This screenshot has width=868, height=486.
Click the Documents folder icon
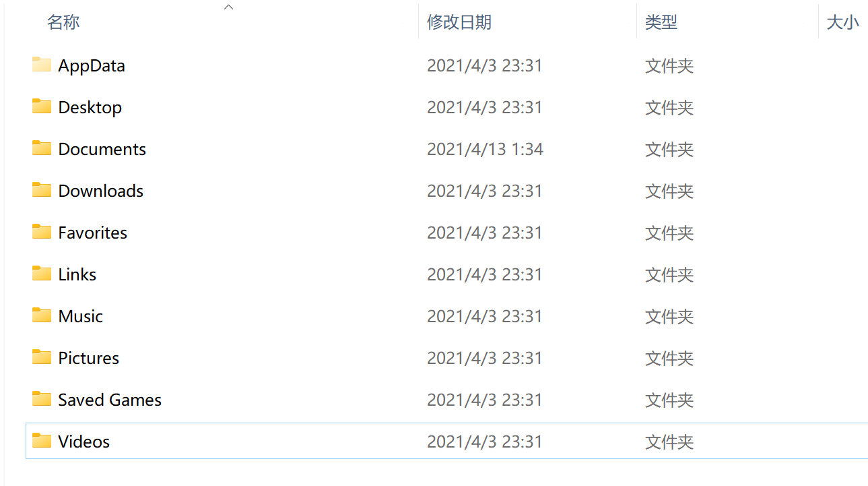pyautogui.click(x=42, y=148)
